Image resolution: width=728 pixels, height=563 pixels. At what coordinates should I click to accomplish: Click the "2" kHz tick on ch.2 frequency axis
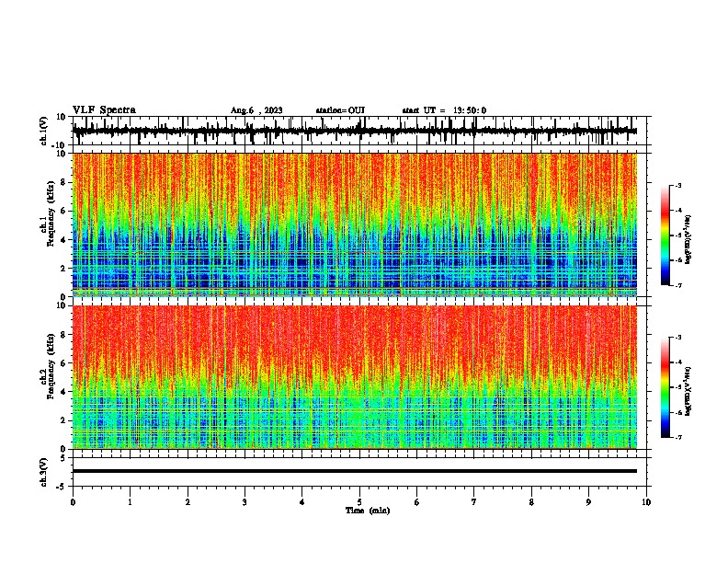[63, 420]
